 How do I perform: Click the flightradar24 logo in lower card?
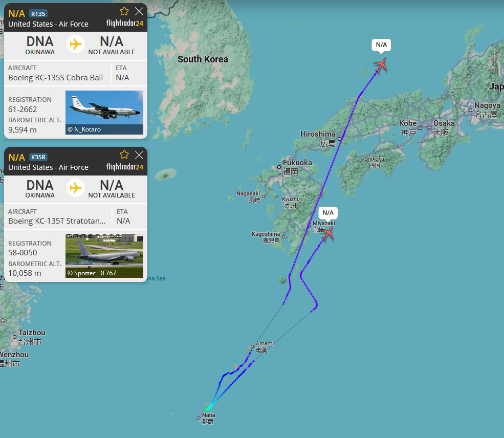click(x=125, y=167)
